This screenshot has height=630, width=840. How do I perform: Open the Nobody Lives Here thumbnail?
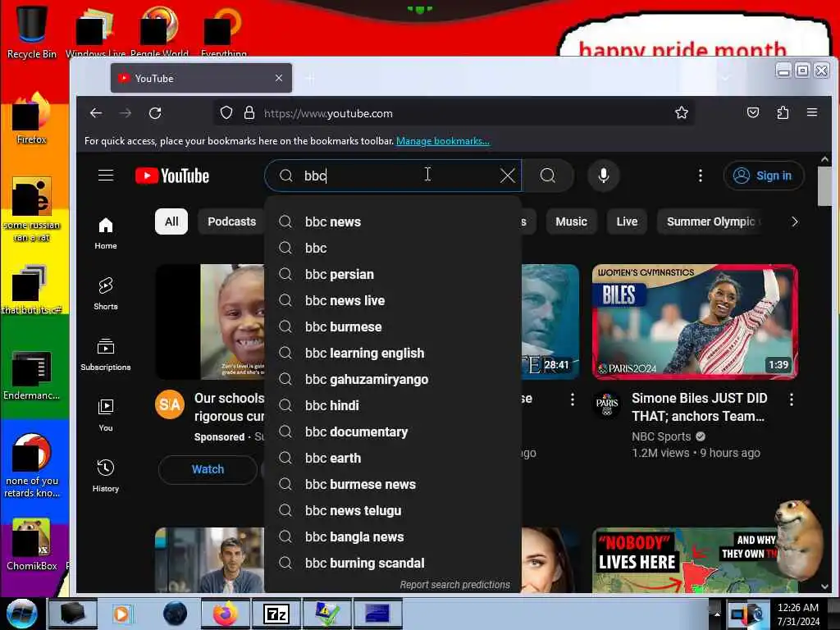695,559
